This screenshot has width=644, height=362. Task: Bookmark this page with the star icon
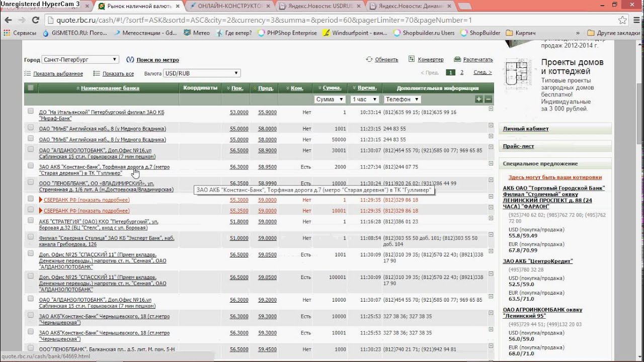(623, 20)
